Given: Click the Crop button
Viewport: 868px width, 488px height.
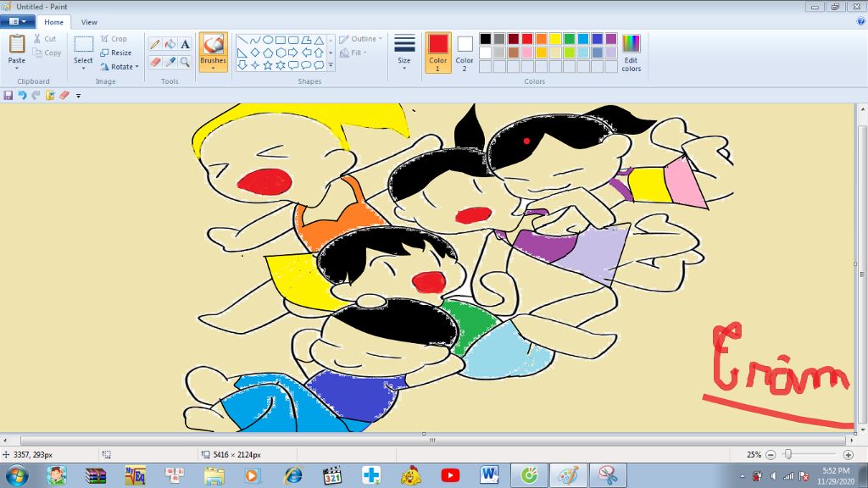Looking at the screenshot, I should coord(114,39).
